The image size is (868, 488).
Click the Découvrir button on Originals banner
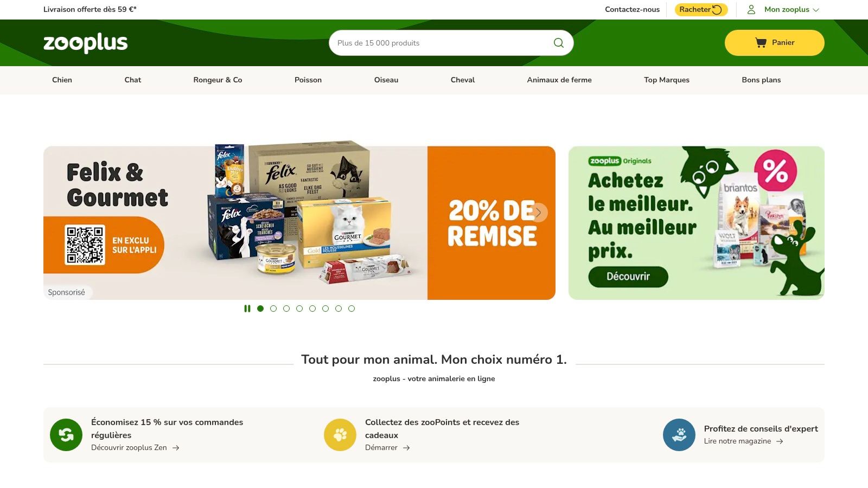628,277
